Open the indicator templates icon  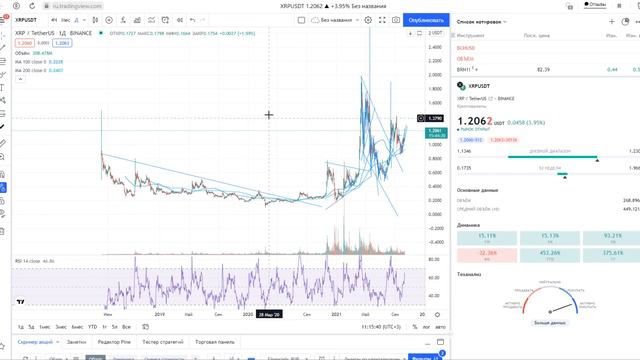[151, 20]
